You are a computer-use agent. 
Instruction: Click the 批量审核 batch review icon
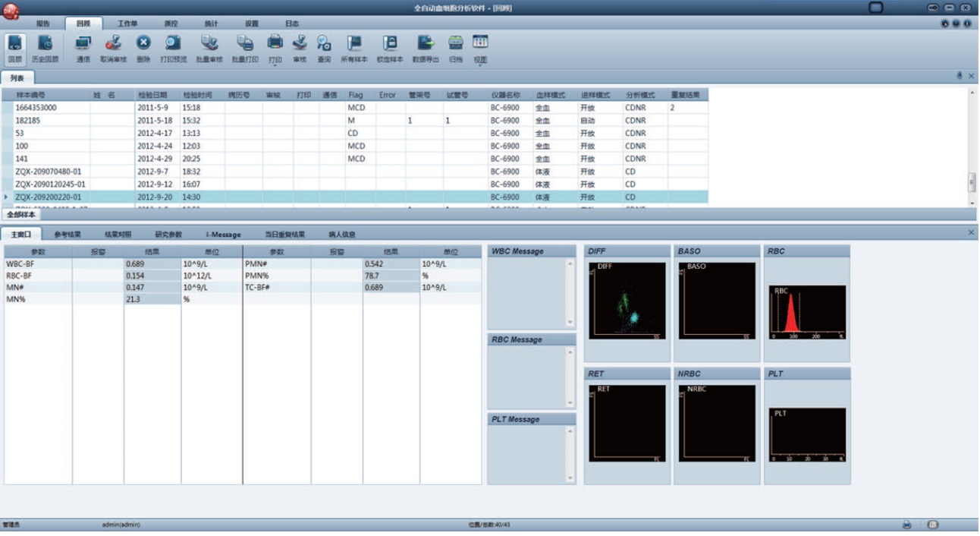point(209,47)
